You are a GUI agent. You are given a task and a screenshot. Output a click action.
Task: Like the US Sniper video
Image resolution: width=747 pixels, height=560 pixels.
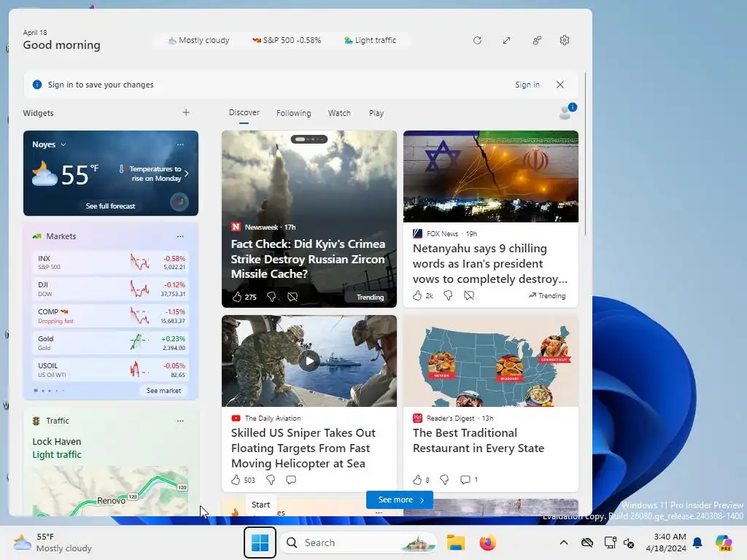(236, 480)
